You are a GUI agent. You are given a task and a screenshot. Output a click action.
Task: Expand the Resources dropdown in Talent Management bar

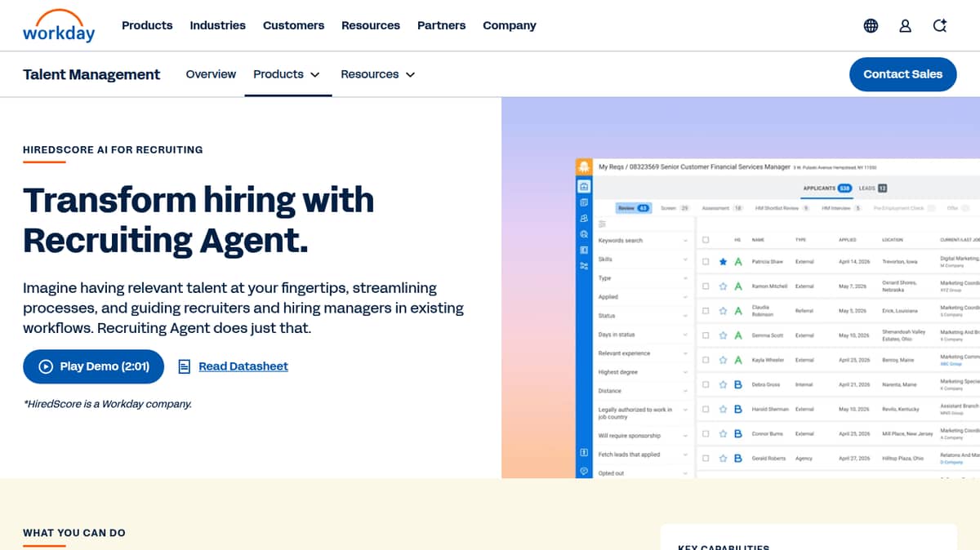tap(378, 74)
